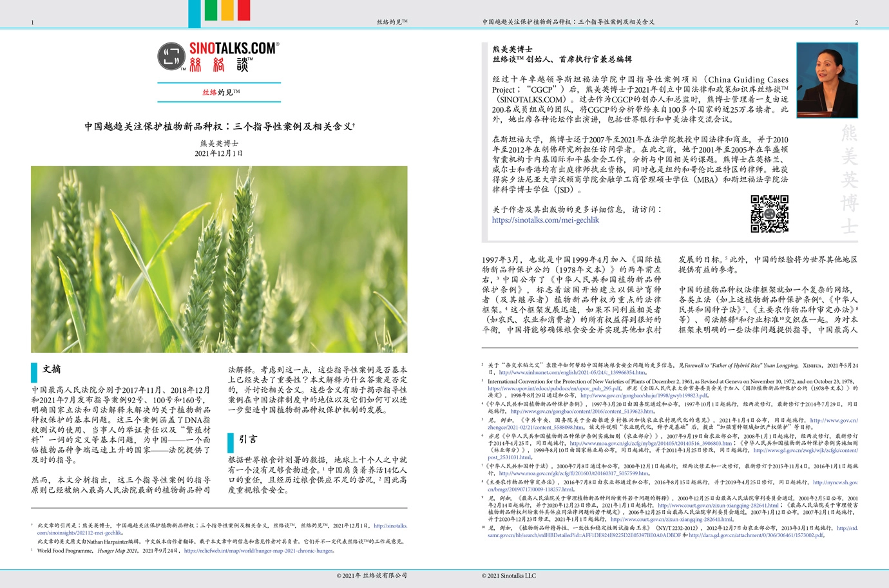
Task: Click the cyan color block in header
Action: tap(194, 13)
